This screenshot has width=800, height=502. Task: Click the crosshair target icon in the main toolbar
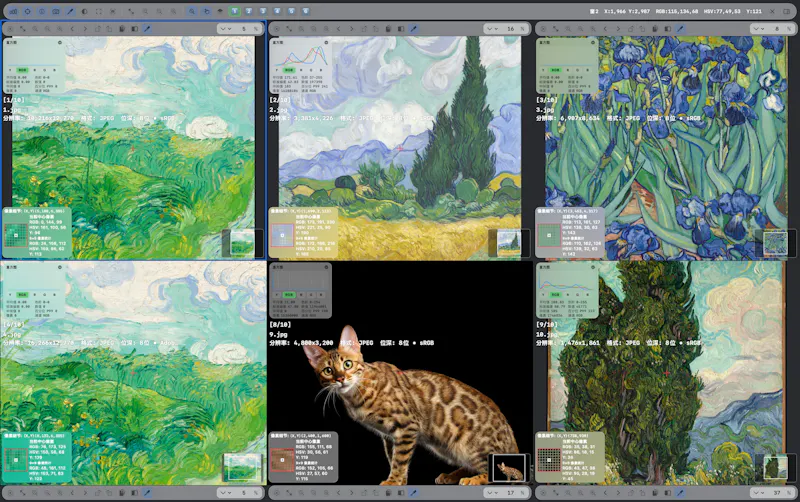(28, 11)
